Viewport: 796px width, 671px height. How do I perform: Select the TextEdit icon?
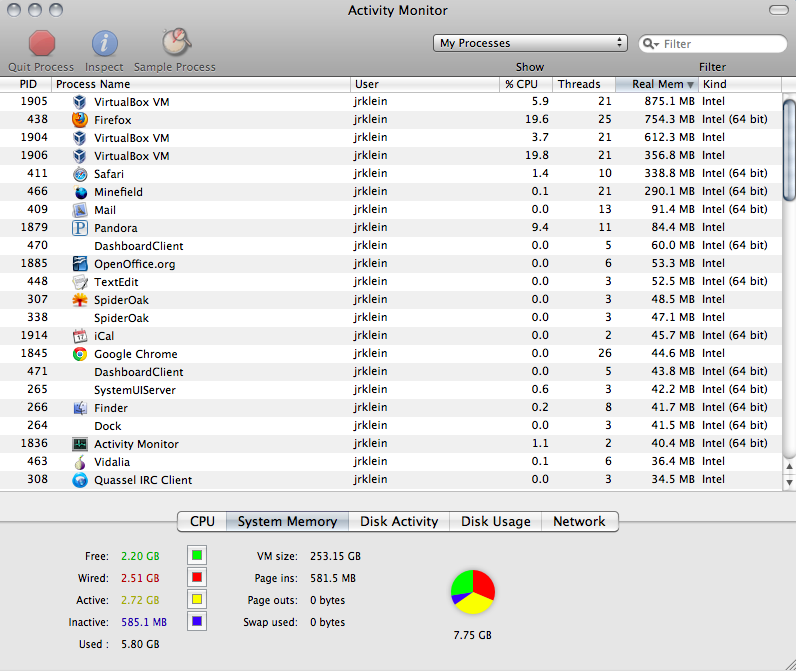click(80, 282)
